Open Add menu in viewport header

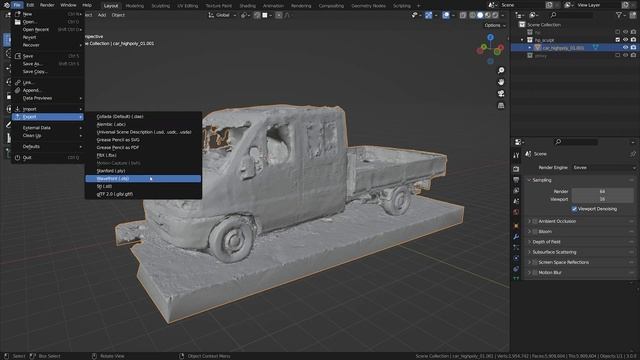tap(102, 15)
